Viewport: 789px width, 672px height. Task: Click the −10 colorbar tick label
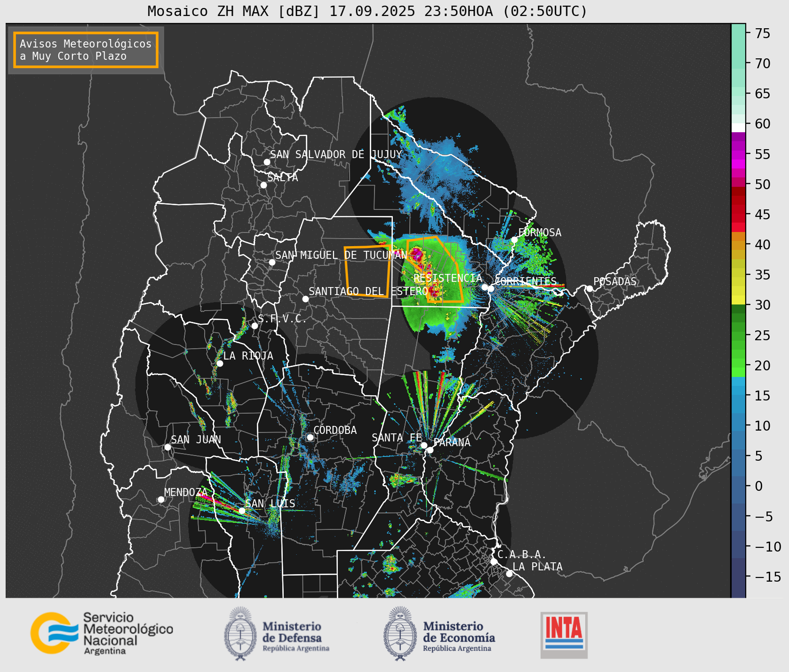pos(768,547)
